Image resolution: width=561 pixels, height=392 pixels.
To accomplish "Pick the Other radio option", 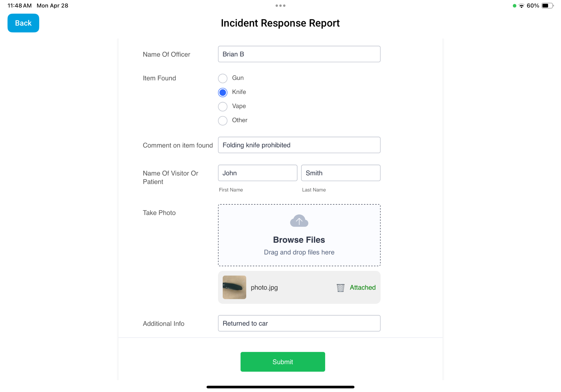I will [223, 121].
